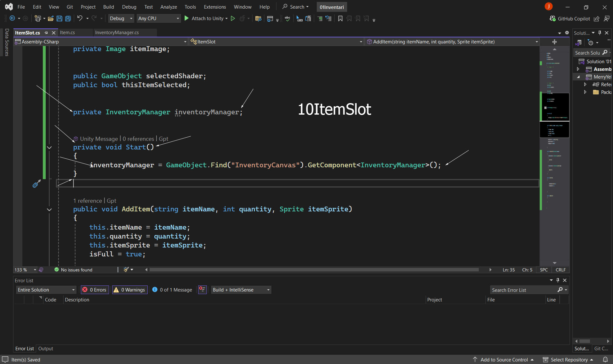Open the GitHub Copilot icon
The image size is (613, 364).
(x=552, y=19)
